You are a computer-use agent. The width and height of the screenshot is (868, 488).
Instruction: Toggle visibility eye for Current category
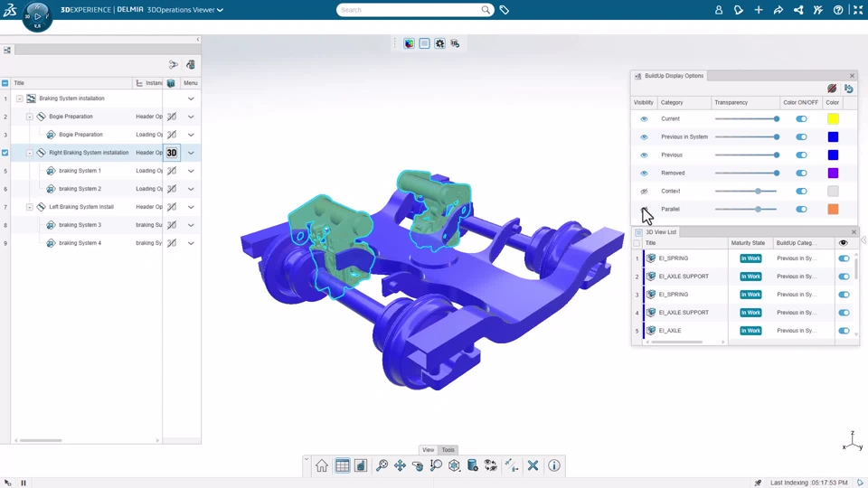(644, 119)
